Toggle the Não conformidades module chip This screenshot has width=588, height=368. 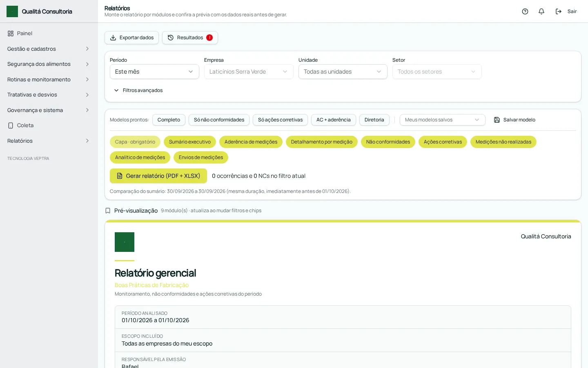tap(388, 142)
